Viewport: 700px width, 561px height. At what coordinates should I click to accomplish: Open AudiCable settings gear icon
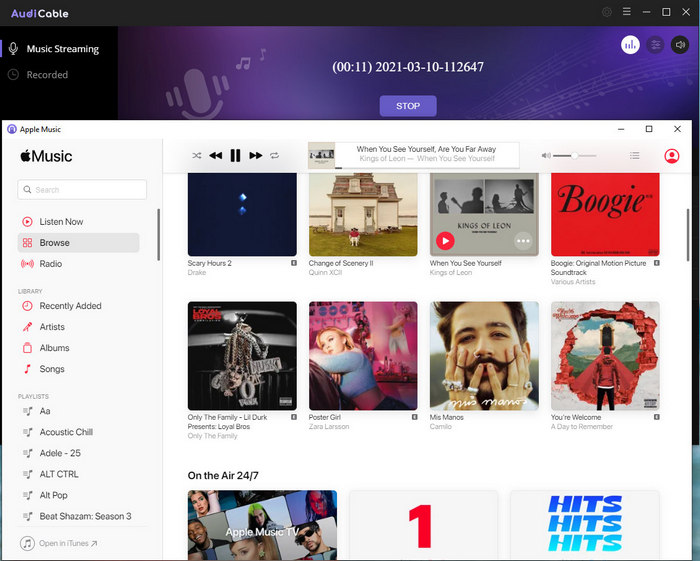click(x=607, y=12)
